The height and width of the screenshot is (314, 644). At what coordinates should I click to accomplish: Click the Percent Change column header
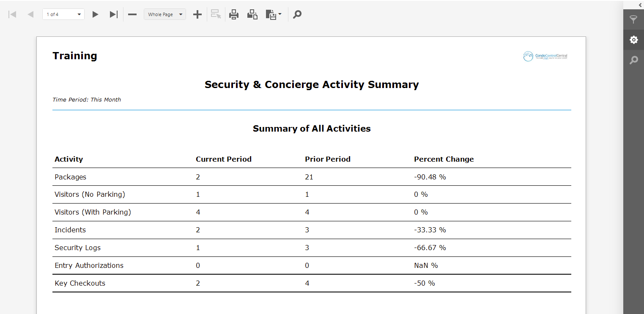(x=444, y=159)
